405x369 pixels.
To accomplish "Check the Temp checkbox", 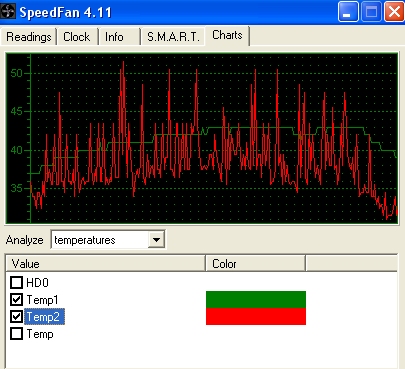I will [x=16, y=334].
